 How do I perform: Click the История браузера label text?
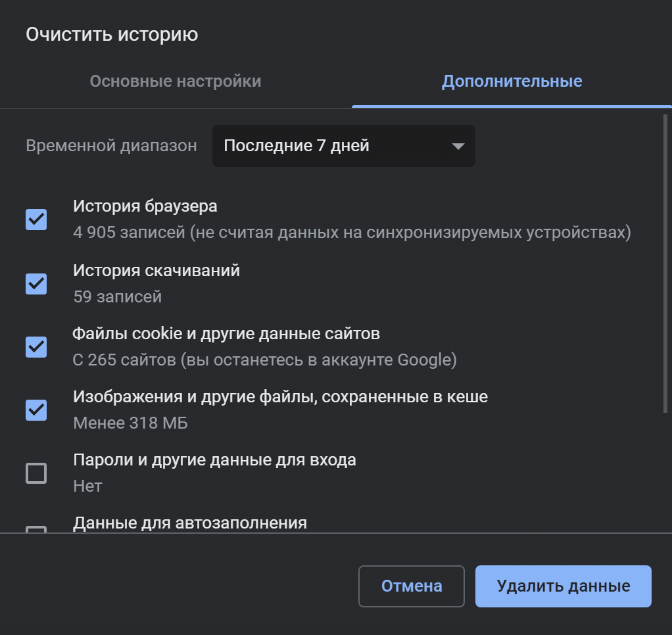tap(145, 206)
